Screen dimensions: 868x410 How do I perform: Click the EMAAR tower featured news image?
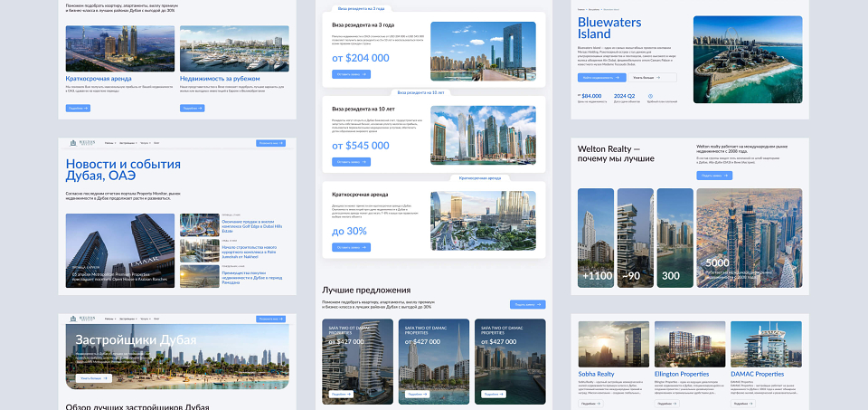(x=120, y=251)
